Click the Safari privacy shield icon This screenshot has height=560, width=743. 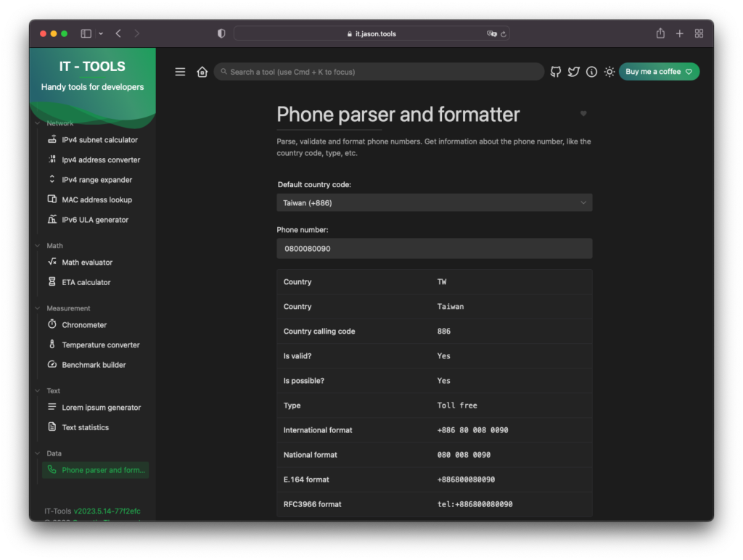click(x=221, y=33)
